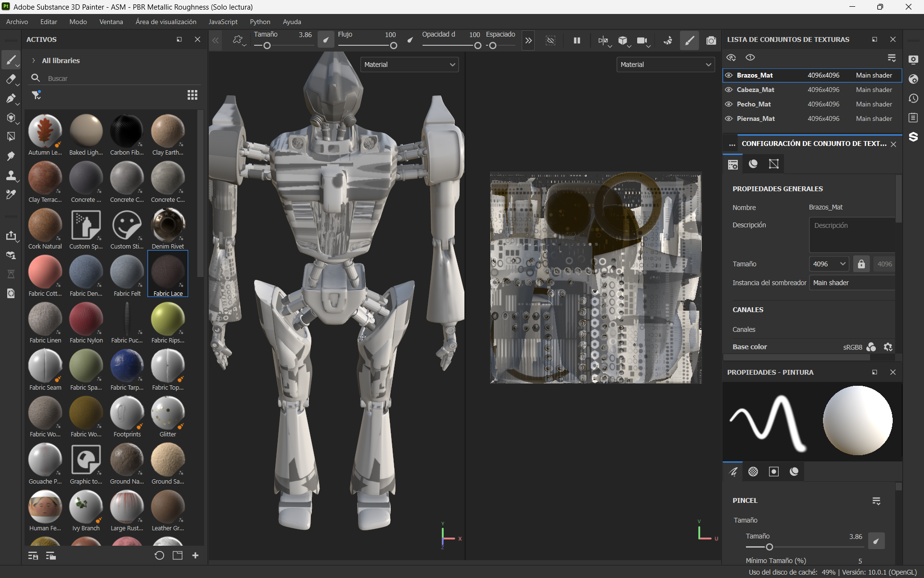Screen dimensions: 924x578
Task: Select the Pecho_Mat texture set
Action: pyautogui.click(x=754, y=104)
